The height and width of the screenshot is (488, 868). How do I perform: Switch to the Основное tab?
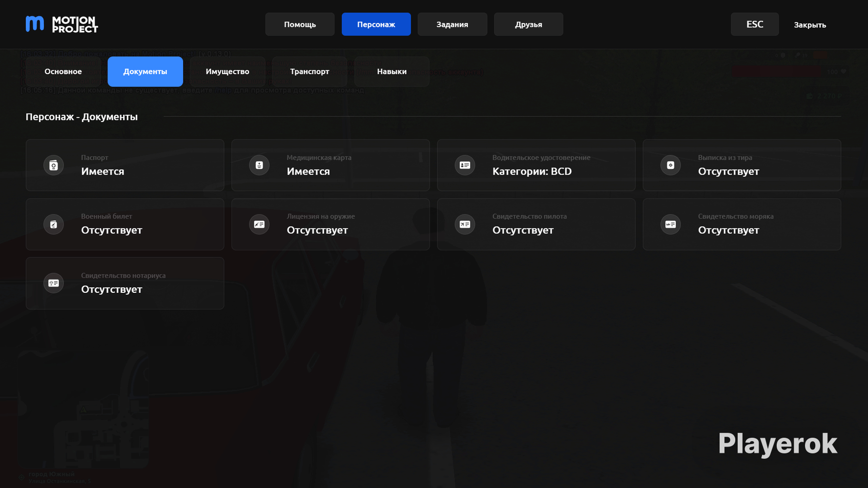63,72
